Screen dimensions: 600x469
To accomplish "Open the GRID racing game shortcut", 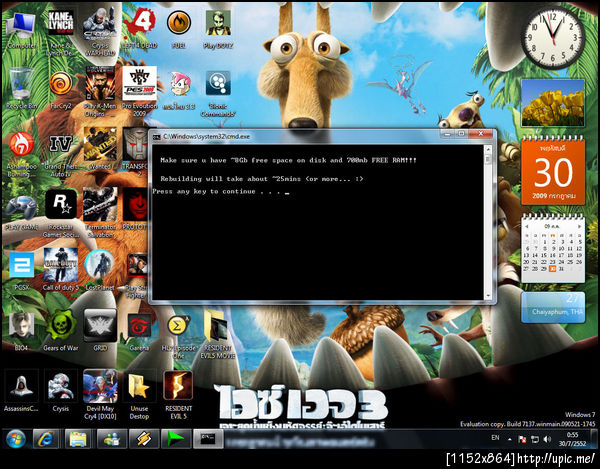I will pyautogui.click(x=100, y=330).
